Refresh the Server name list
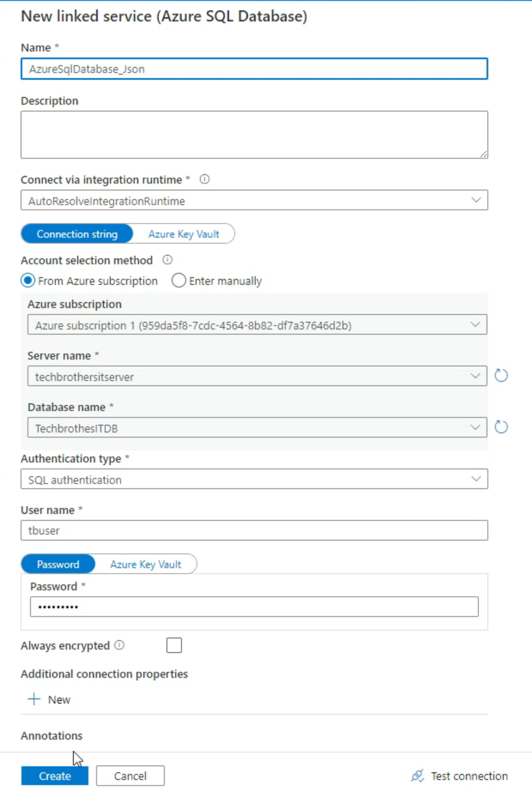 pos(501,376)
